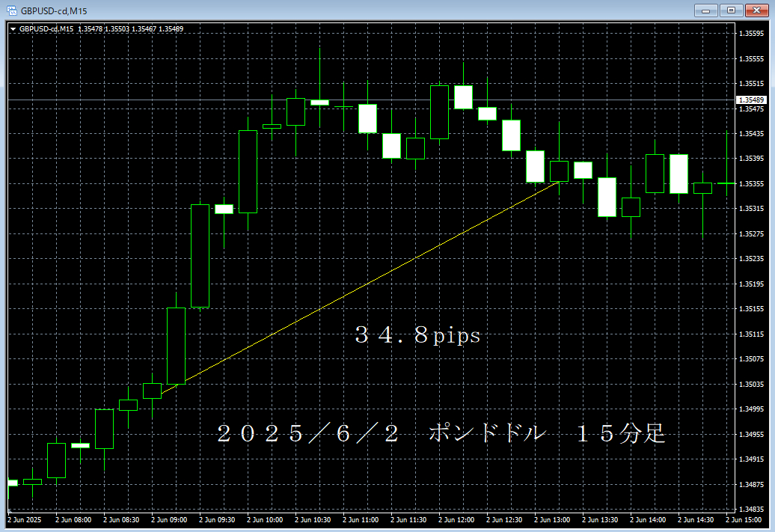Image resolution: width=775 pixels, height=532 pixels.
Task: Click the 2 Jun 2025 date label
Action: pyautogui.click(x=25, y=519)
